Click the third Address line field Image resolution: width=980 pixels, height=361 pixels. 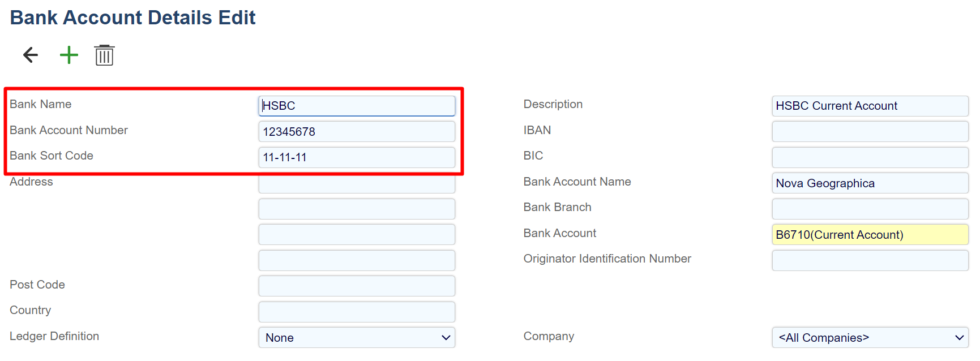357,234
